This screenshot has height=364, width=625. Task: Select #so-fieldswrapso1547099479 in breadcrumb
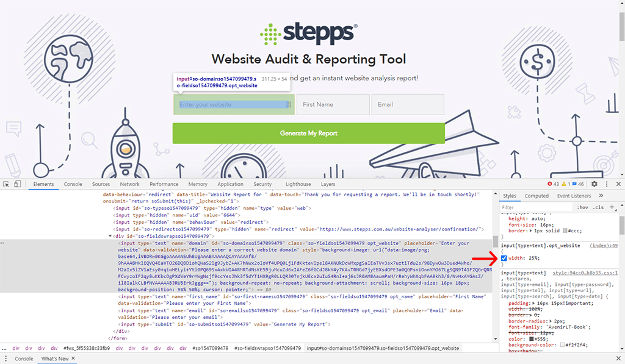267,348
